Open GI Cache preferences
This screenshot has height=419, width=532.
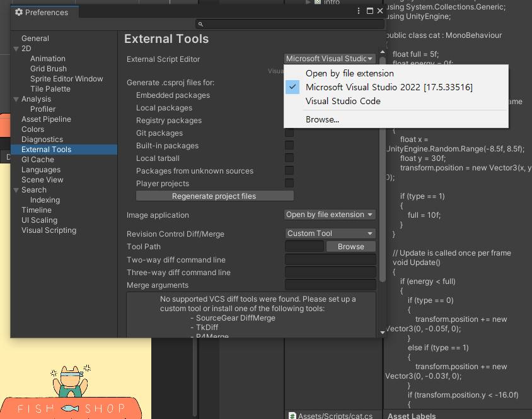pyautogui.click(x=38, y=160)
